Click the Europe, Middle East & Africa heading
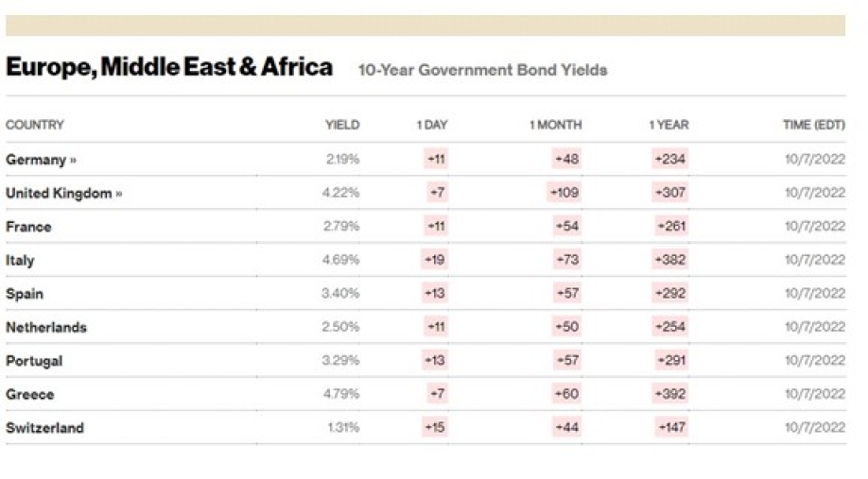 (169, 67)
